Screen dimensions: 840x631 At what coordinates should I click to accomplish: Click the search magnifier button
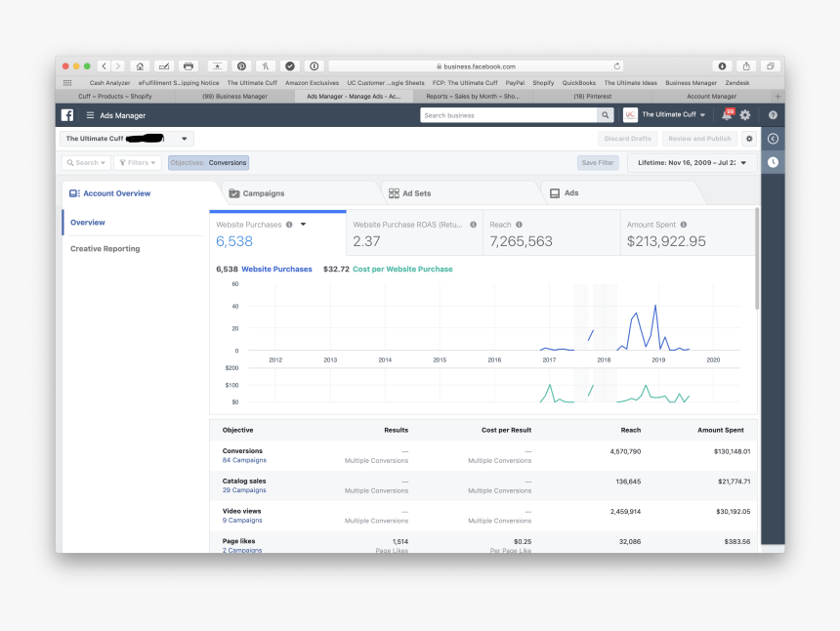[x=606, y=115]
